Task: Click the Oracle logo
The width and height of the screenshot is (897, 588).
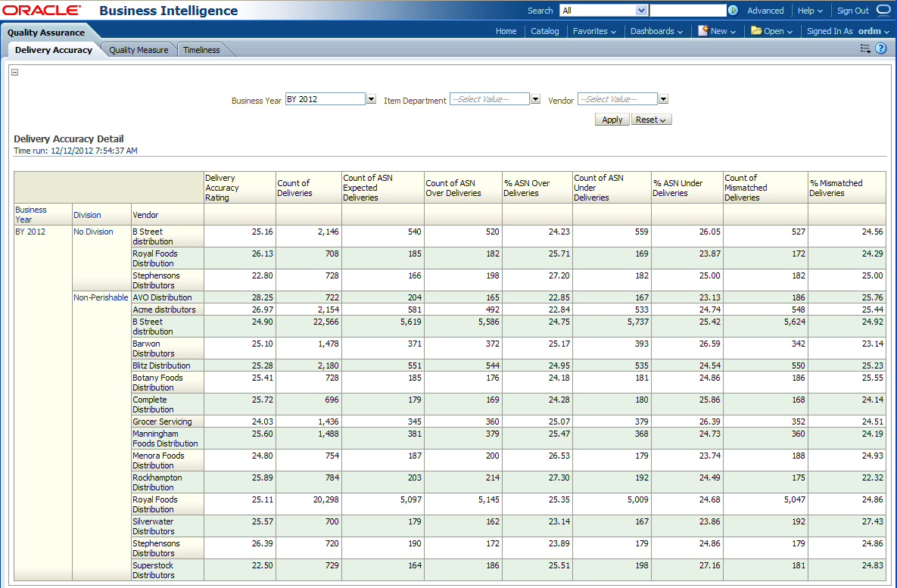Action: pos(42,11)
